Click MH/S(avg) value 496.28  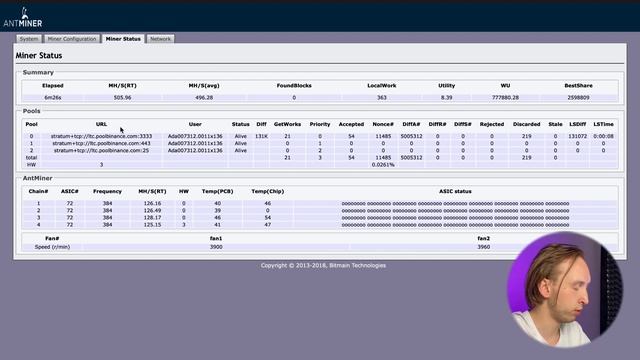204,98
